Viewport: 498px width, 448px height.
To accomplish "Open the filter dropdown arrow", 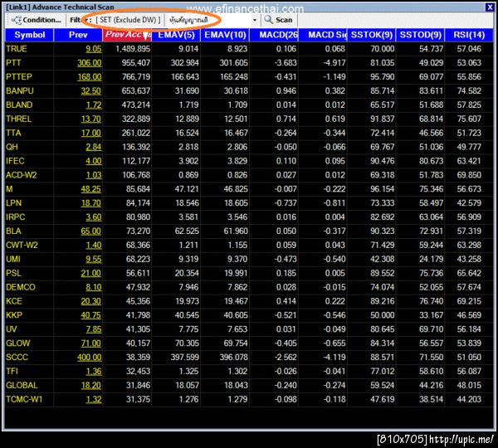I will click(255, 20).
